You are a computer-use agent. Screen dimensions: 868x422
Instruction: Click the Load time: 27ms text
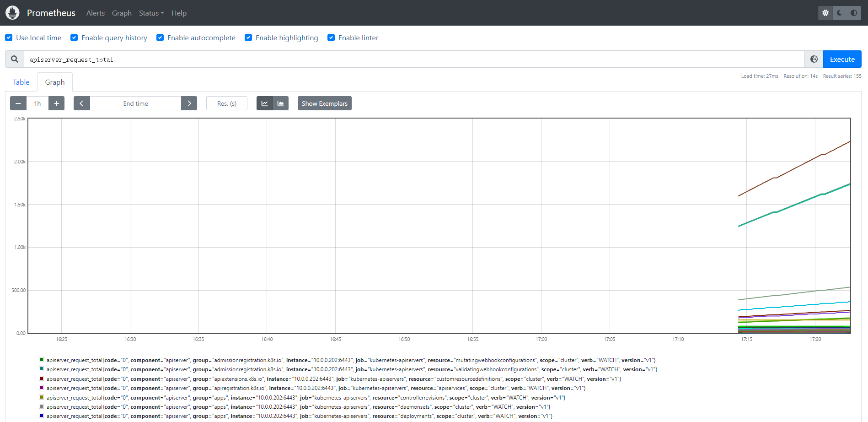click(760, 76)
